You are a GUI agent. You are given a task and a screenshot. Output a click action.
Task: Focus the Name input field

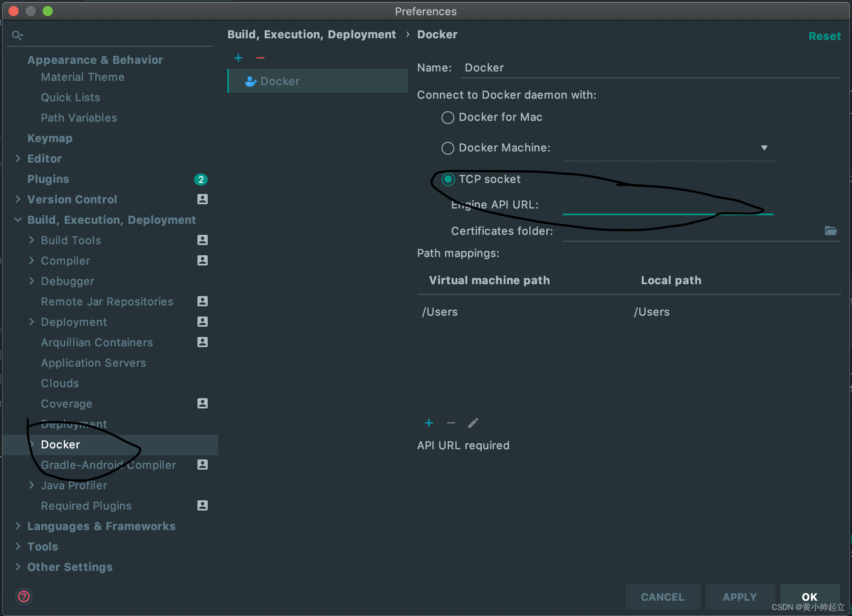[x=651, y=68]
